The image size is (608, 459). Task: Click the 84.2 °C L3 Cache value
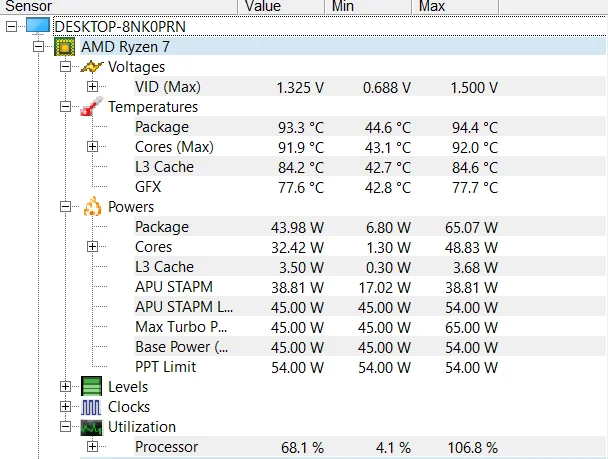301,168
